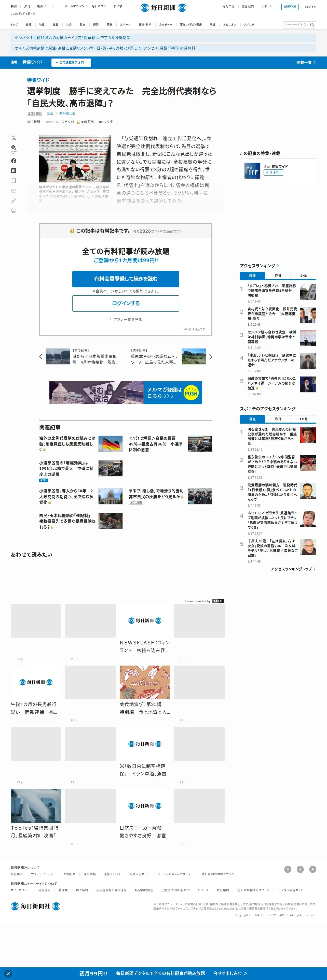The image size is (327, 980).
Task: Click フォロー button in sidebar series box
Action: pyautogui.click(x=273, y=172)
